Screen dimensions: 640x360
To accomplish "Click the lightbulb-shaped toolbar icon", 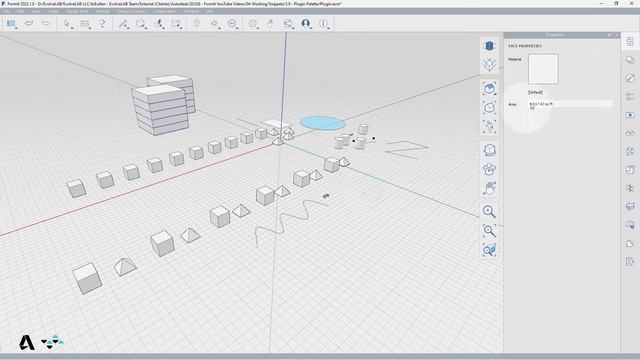I will coord(102,24).
